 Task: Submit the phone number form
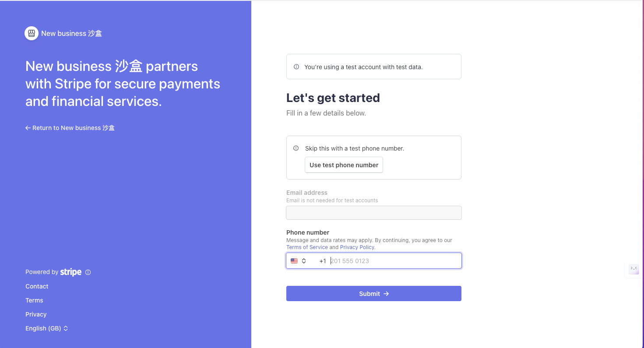point(374,294)
